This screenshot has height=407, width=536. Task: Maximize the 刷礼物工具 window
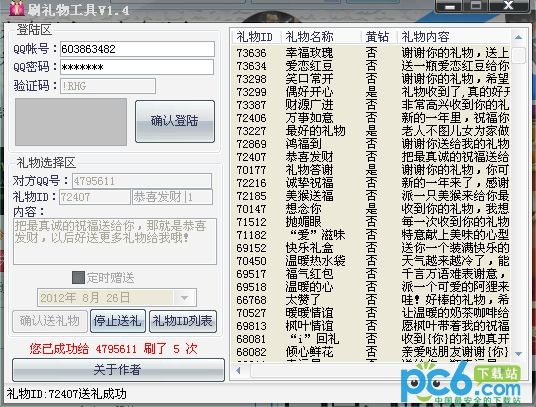pyautogui.click(x=476, y=5)
